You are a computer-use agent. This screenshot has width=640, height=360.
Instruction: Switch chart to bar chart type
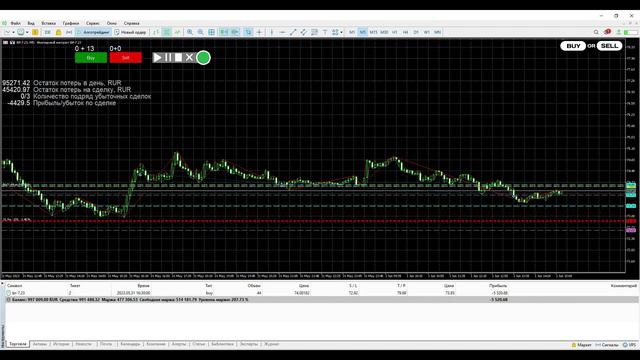pos(156,32)
